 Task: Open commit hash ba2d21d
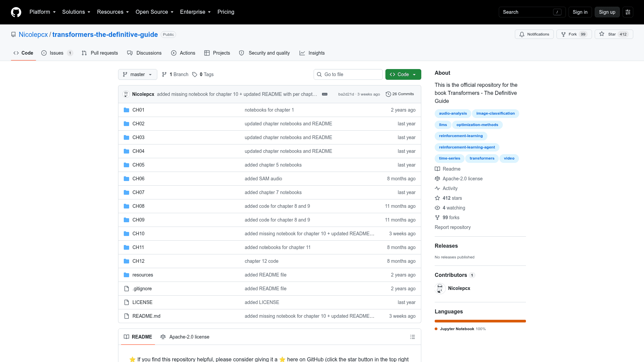tap(346, 94)
